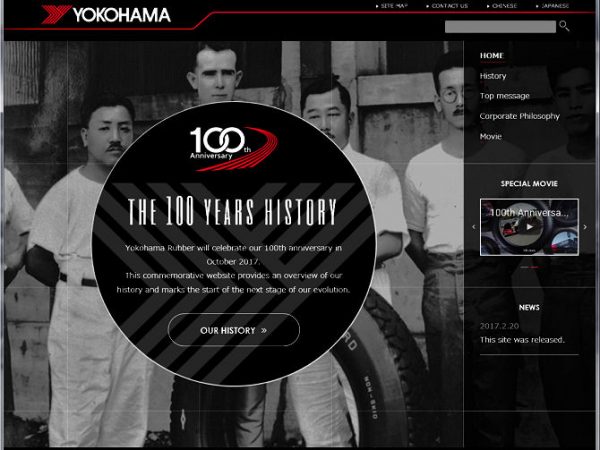Image resolution: width=600 pixels, height=450 pixels.
Task: Switch to the Chinese version
Action: point(502,6)
